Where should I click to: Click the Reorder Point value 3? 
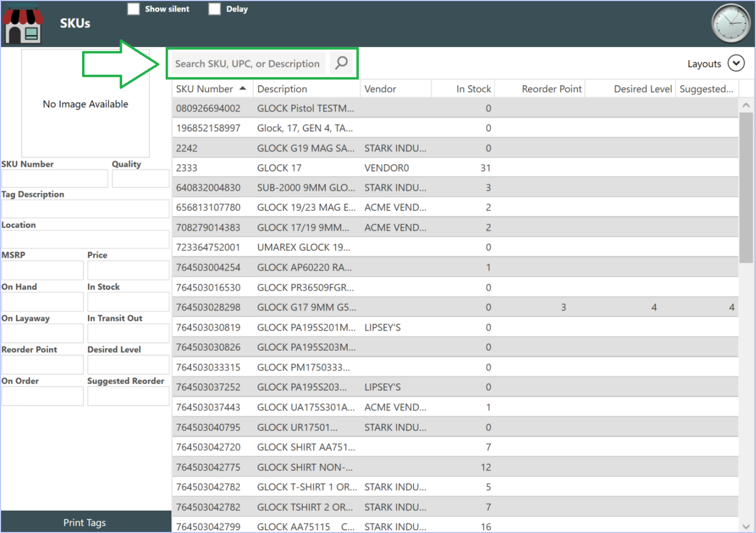pyautogui.click(x=563, y=307)
